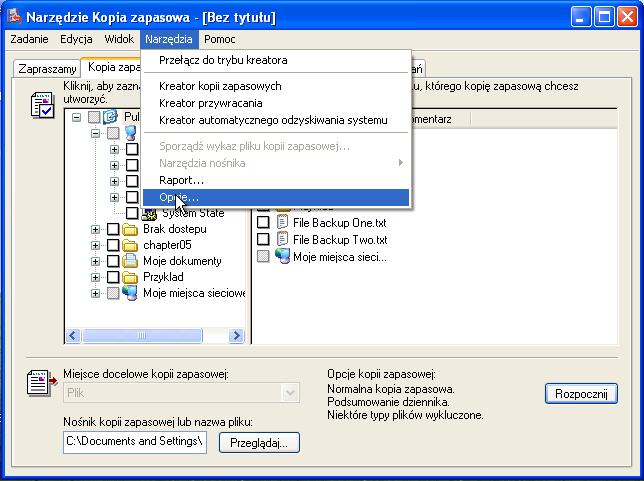
Task: Select the Brak dostepu tree label
Action: click(175, 229)
